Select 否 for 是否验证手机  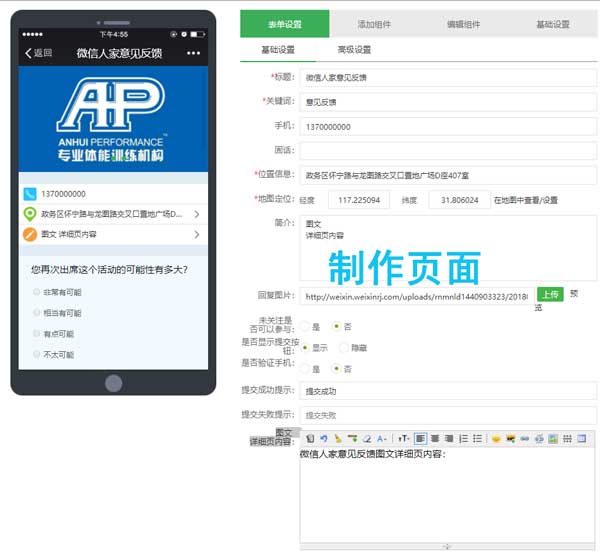[x=336, y=369]
